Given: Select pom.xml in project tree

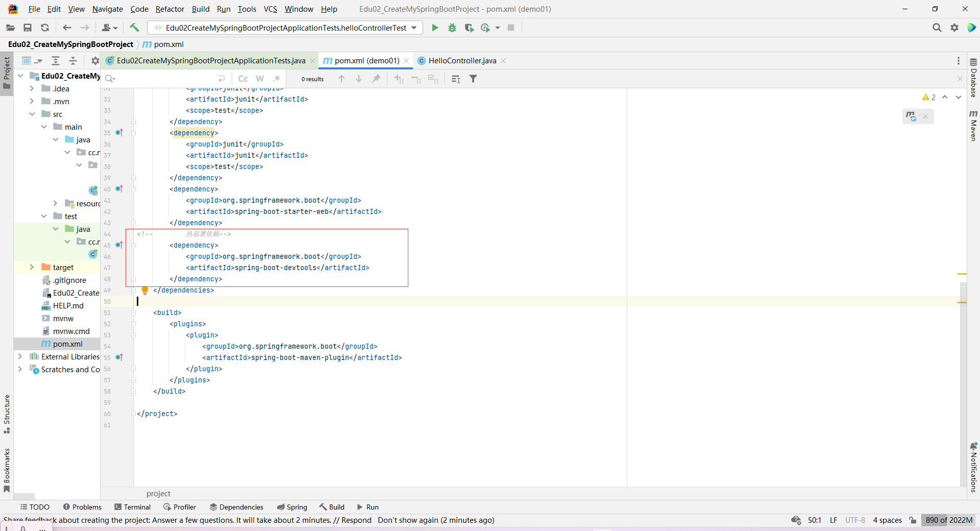Looking at the screenshot, I should point(57,344).
